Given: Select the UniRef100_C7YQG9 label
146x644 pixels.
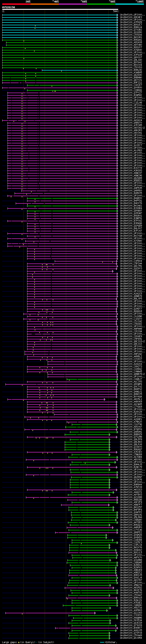Looking at the screenshot, I should pyautogui.click(x=131, y=407).
